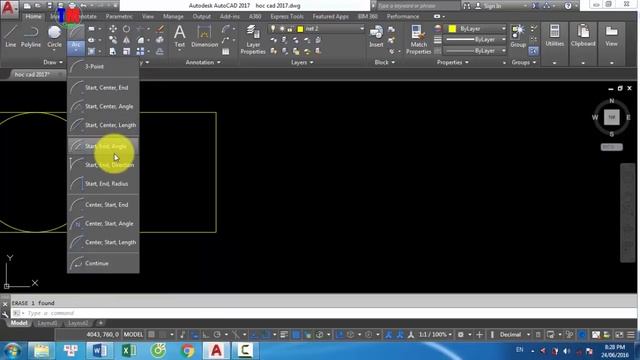Viewport: 640px width, 360px height.
Task: Toggle layer freeze sun icon
Action: tap(282, 29)
